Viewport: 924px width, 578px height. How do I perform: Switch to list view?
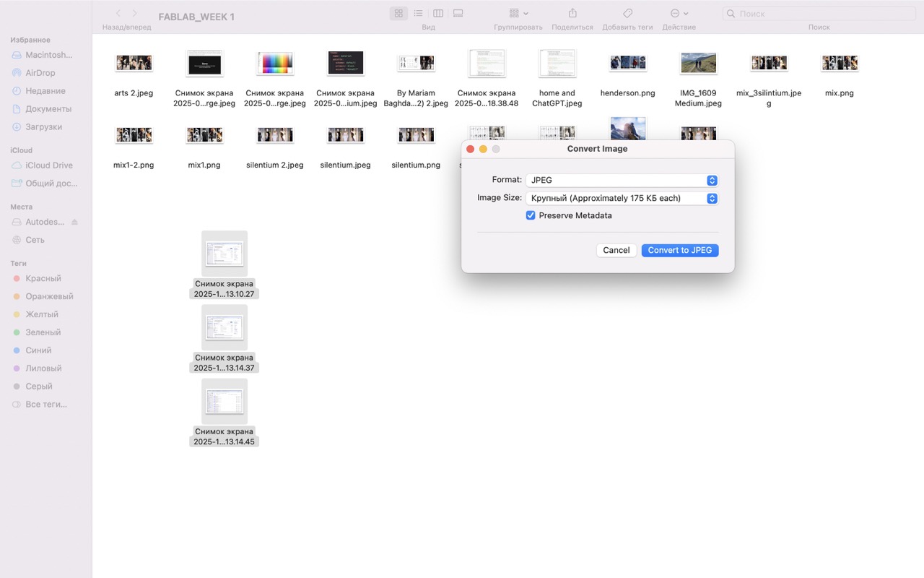point(418,13)
